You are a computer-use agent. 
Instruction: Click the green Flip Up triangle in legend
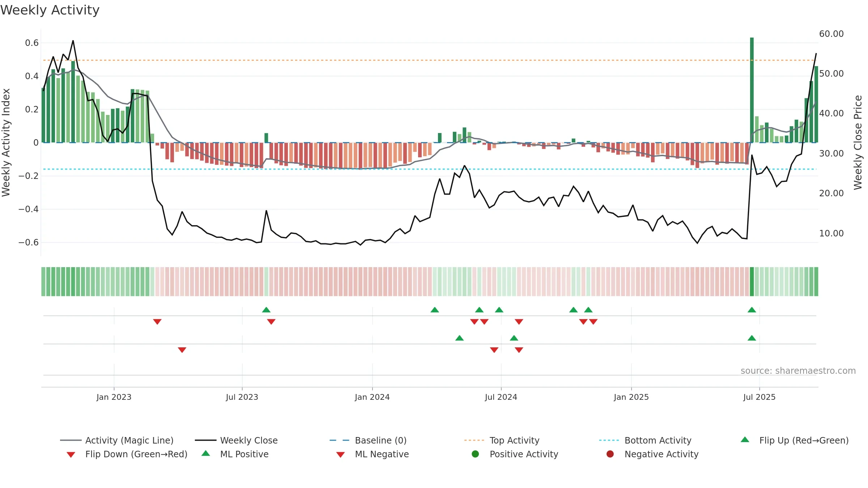(x=745, y=440)
